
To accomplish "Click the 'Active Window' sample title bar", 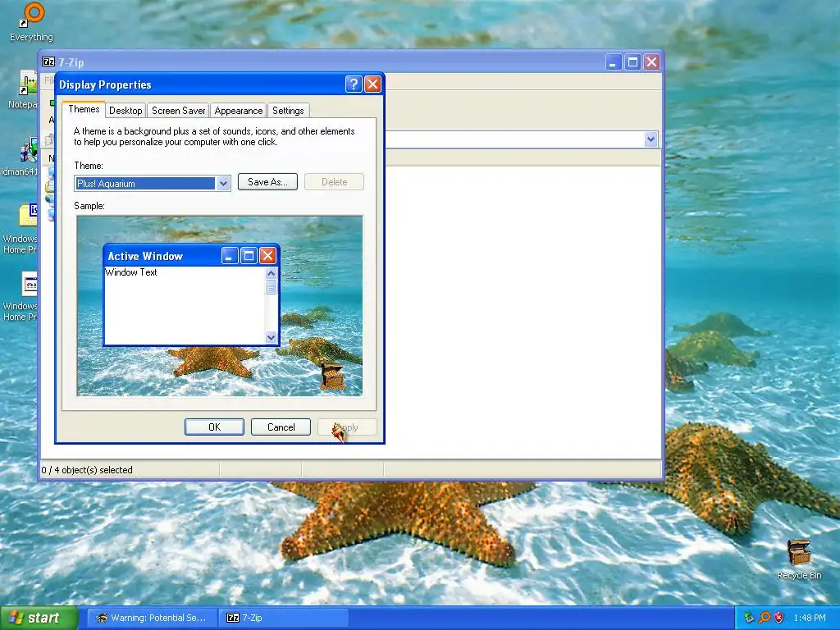I will click(191, 256).
